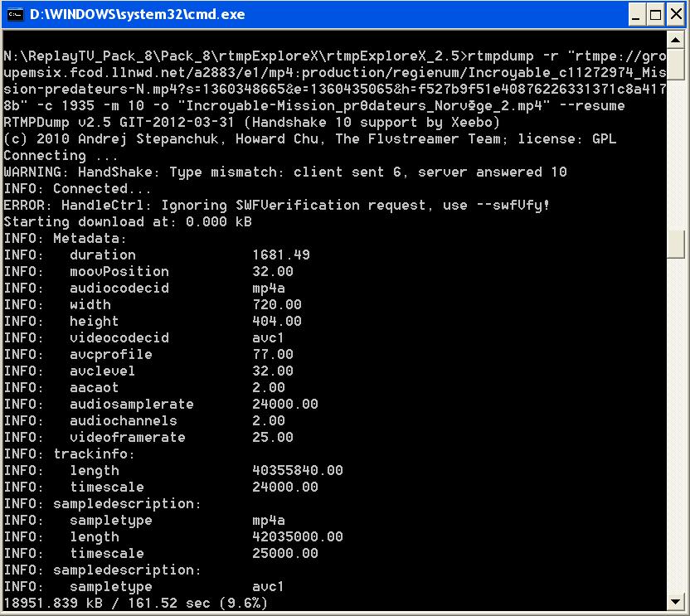Click the videocodecid value avc1
This screenshot has height=616, width=690.
[x=268, y=338]
